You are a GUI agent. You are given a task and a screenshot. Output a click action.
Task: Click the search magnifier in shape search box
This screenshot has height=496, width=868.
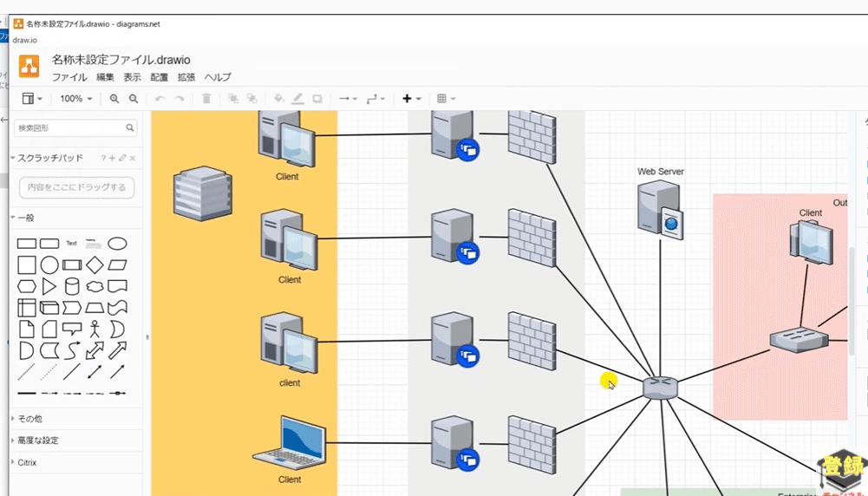click(x=129, y=127)
